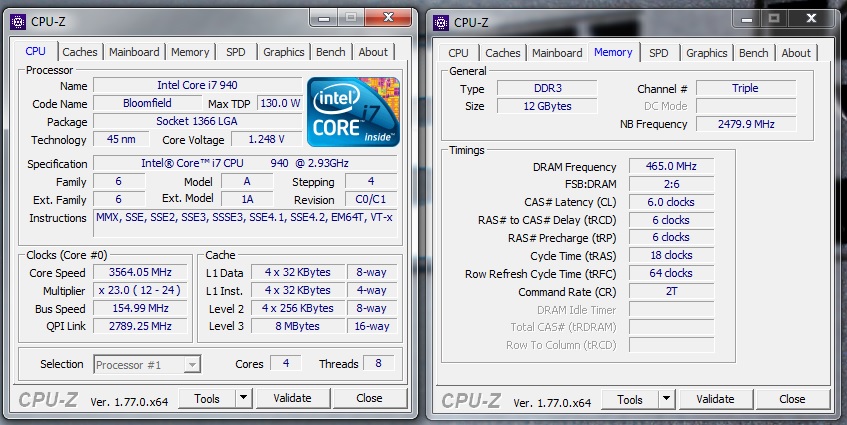Open Mainboard tab in right window
847x425 pixels.
tap(557, 53)
